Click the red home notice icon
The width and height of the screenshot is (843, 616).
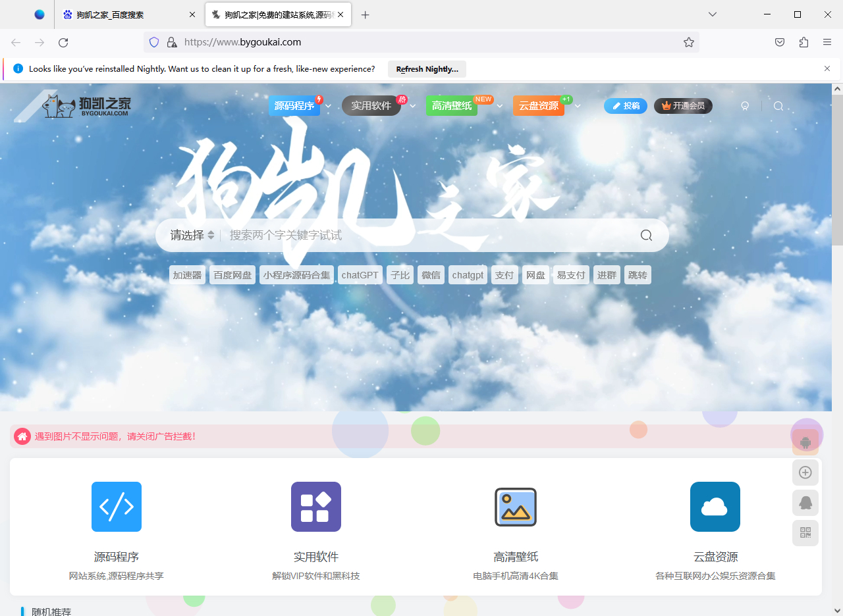pyautogui.click(x=22, y=436)
